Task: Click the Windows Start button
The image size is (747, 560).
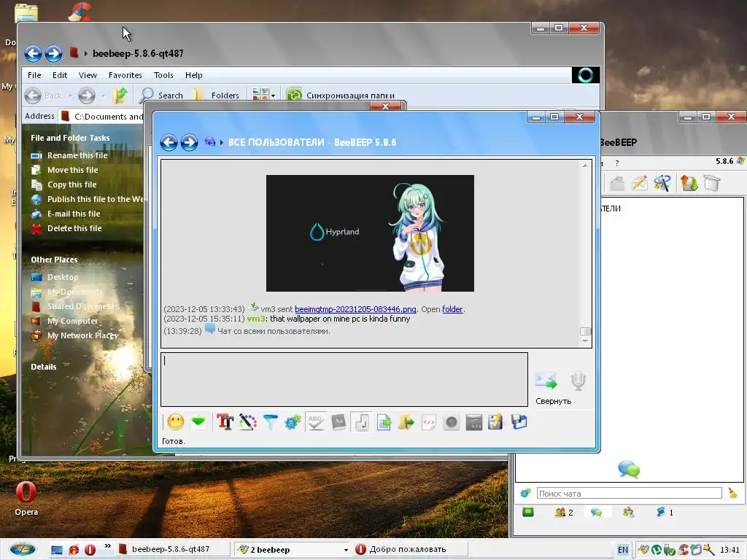Action: pos(23,550)
